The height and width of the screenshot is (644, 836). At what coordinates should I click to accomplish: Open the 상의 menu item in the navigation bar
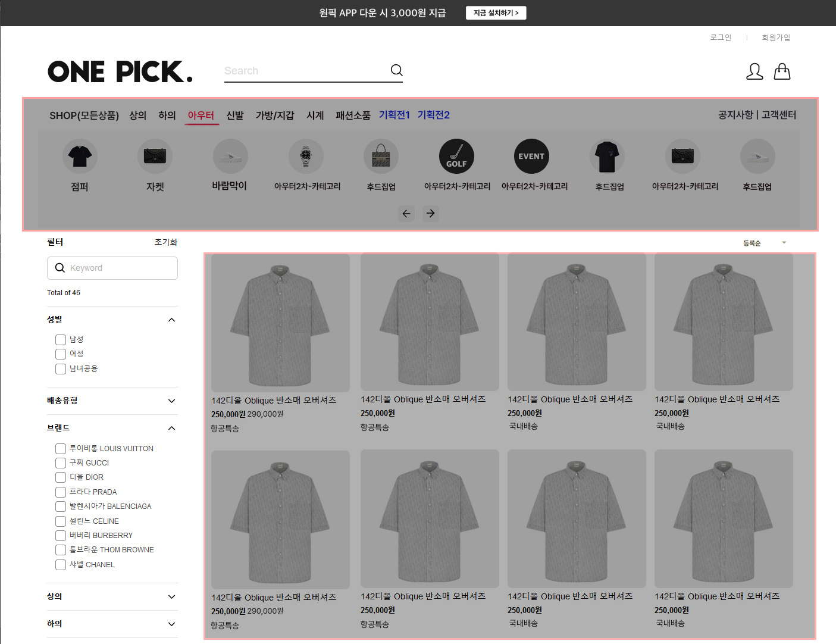tap(137, 115)
